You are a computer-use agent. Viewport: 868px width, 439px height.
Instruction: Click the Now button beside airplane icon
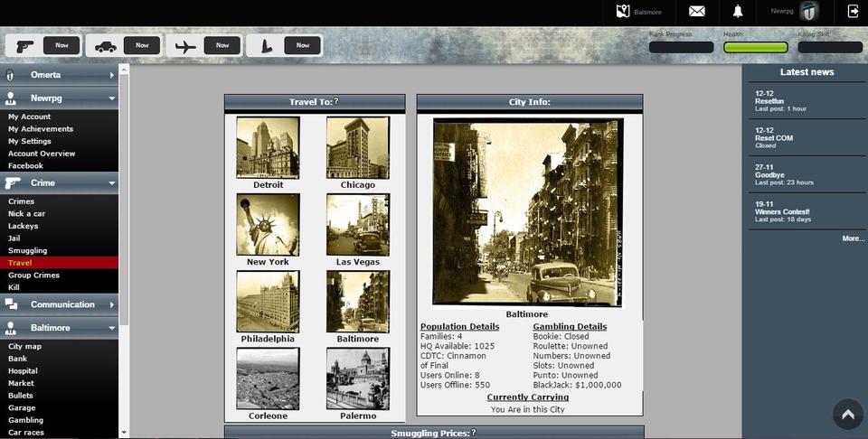coord(222,45)
